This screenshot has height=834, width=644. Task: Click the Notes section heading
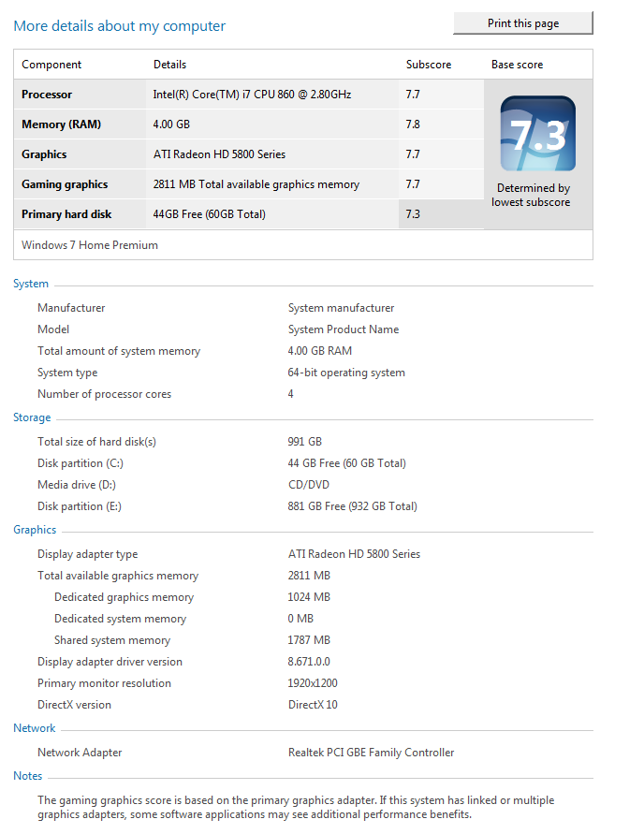28,776
